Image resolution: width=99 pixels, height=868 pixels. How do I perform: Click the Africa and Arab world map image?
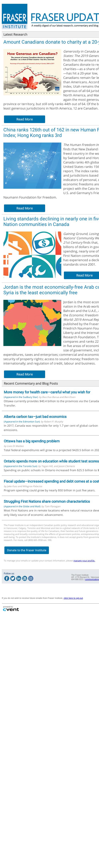click(x=32, y=323)
